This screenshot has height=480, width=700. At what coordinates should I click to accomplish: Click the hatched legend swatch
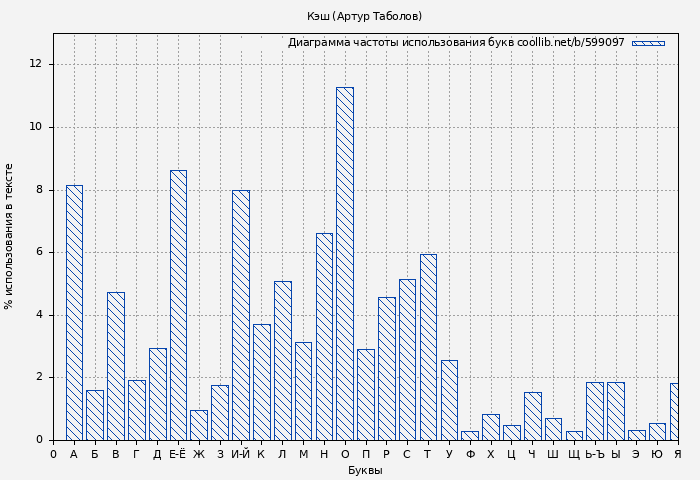(648, 43)
